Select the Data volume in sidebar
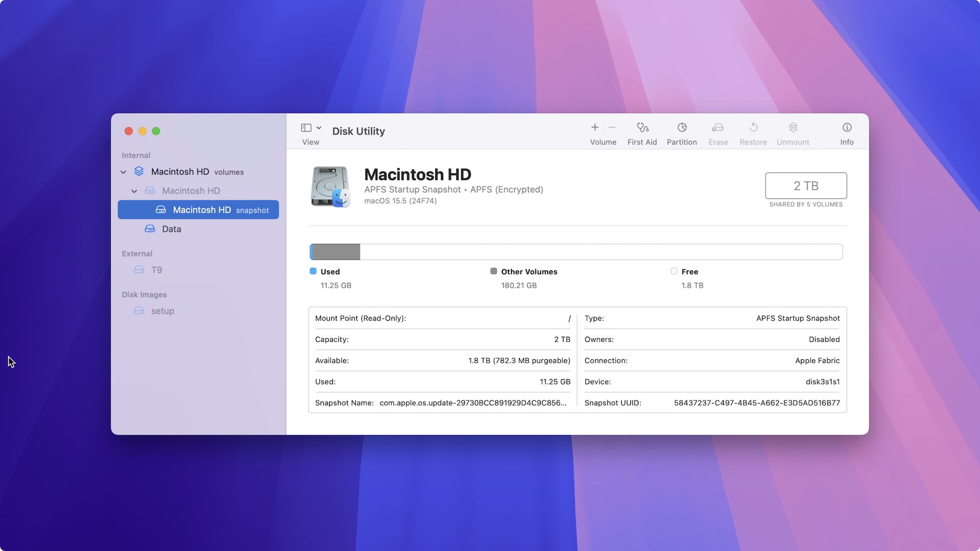 tap(171, 229)
